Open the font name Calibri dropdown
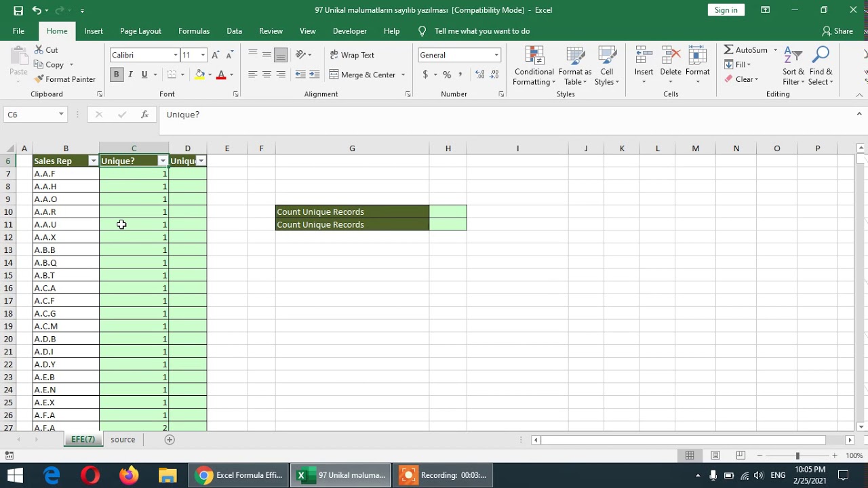Screen dimensions: 868x488 click(176, 55)
